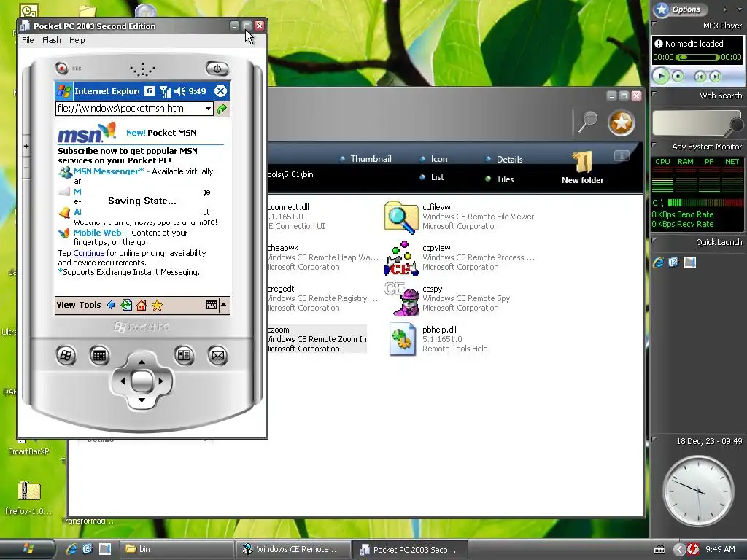Open Internet Explorer from sidebar Quick Launch
The height and width of the screenshot is (560, 747).
click(659, 262)
